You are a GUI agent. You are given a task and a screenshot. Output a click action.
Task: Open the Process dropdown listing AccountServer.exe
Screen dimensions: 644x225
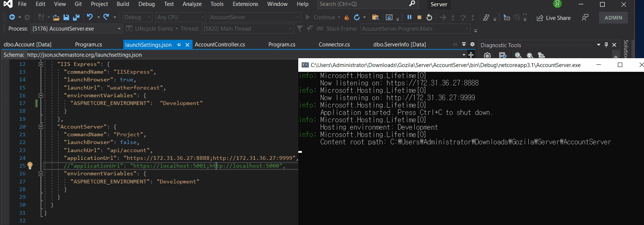(76, 29)
